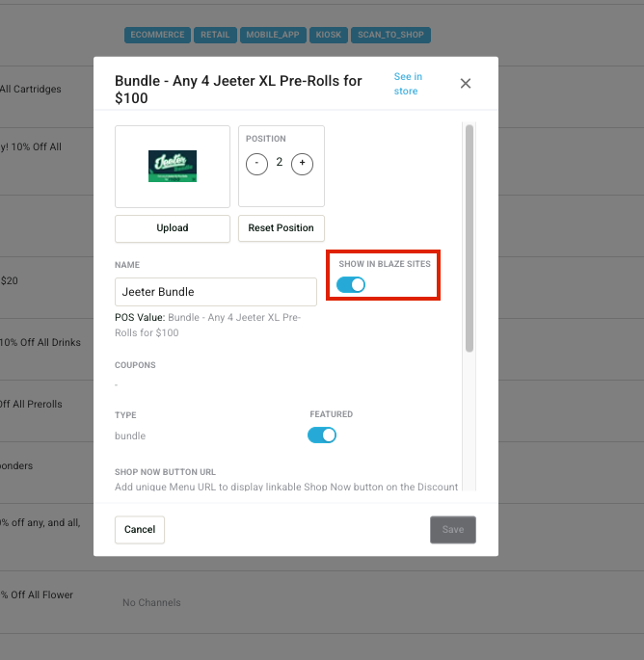Decrease position with the minus button

pos(256,163)
